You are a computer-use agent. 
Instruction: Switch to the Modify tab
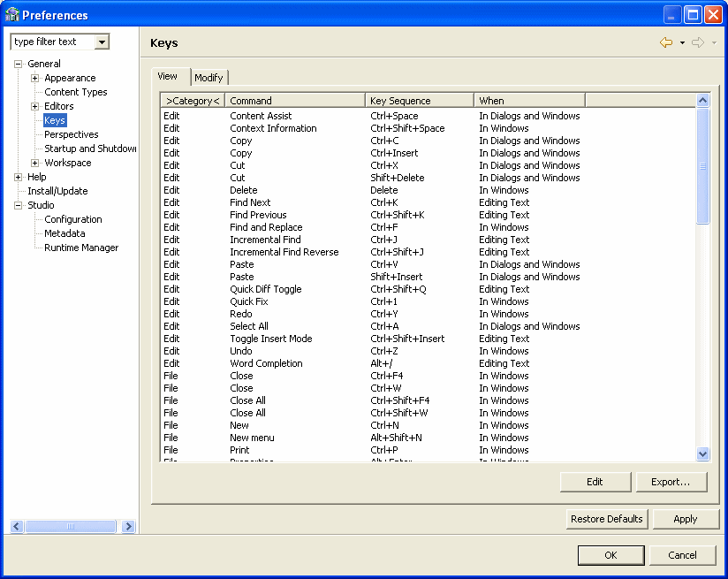[209, 78]
